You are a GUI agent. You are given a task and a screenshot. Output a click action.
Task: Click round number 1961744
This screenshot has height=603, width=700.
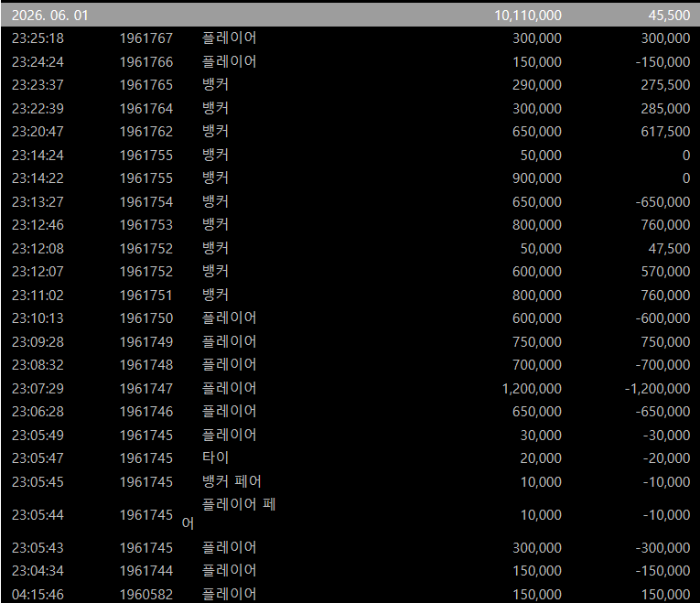(146, 571)
